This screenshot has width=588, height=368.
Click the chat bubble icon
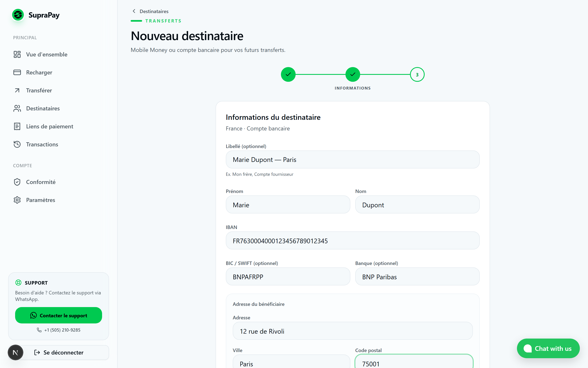coord(528,348)
